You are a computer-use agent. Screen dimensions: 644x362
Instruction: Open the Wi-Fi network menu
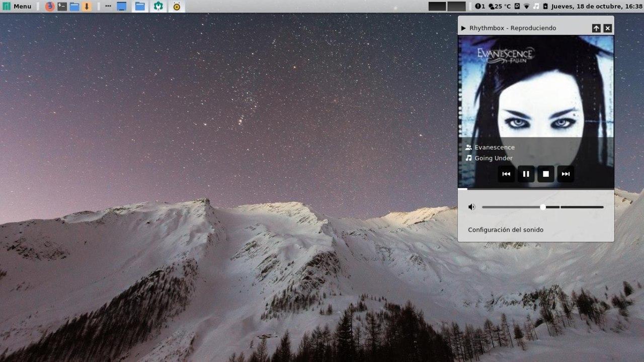click(x=527, y=7)
